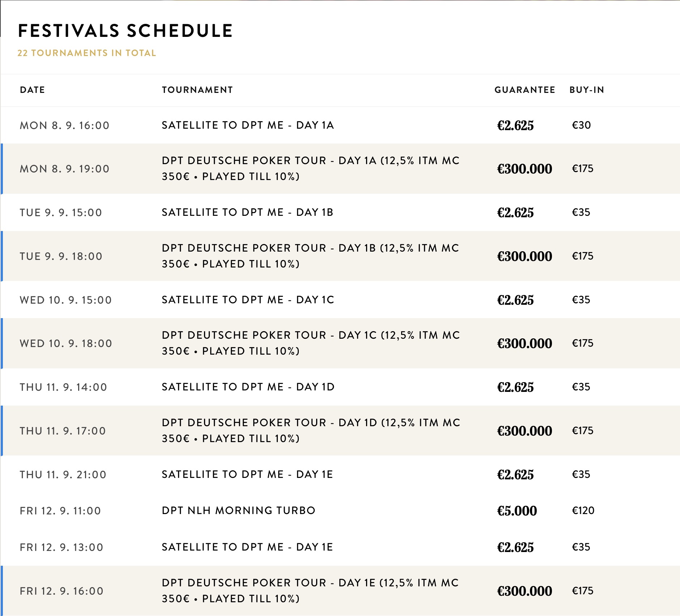680x616 pixels.
Task: Select the Friday 13:00 Satellite Day 1E row
Action: (247, 547)
